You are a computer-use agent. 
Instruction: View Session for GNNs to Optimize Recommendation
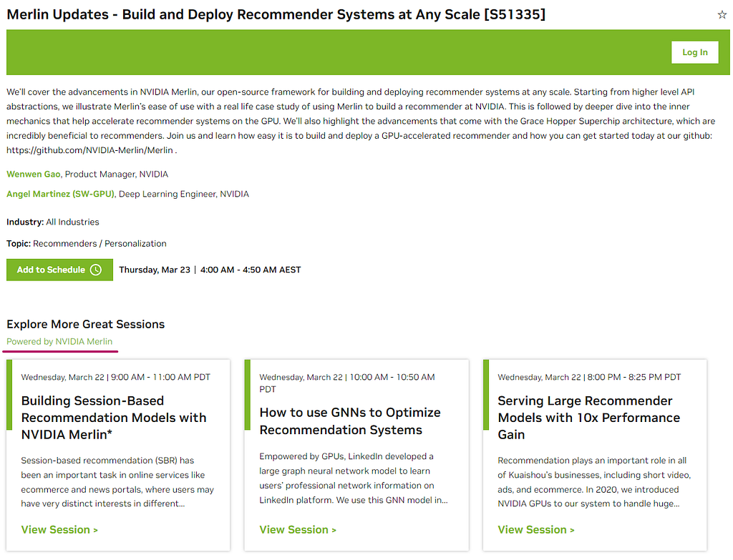click(298, 530)
